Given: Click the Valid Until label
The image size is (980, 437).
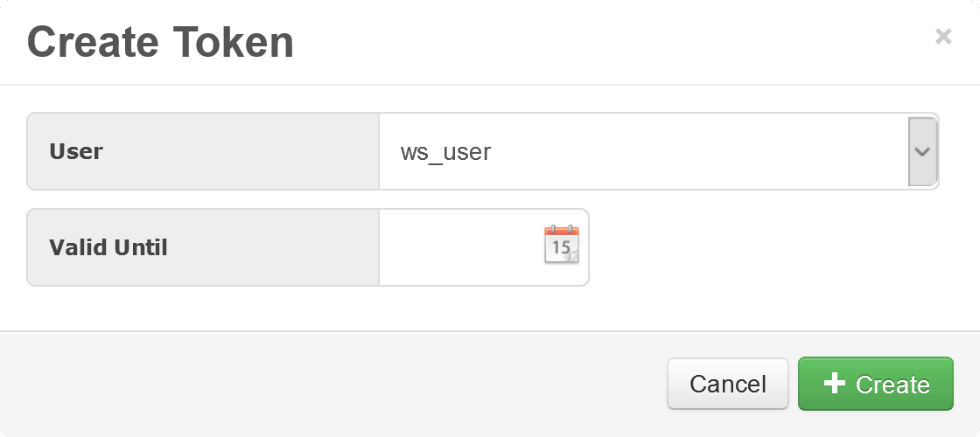Looking at the screenshot, I should [108, 247].
